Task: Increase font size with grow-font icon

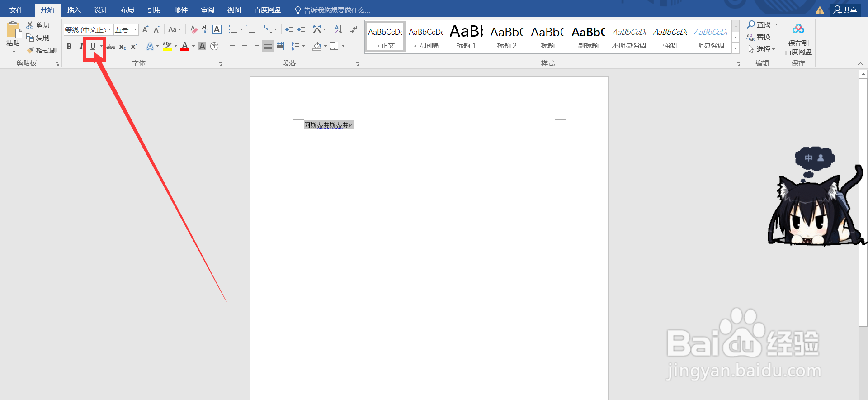Action: click(145, 29)
